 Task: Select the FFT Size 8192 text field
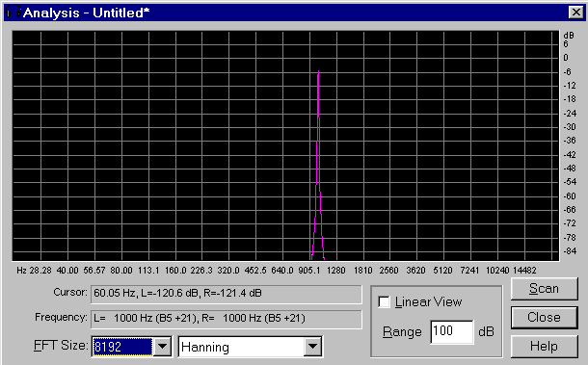tap(122, 347)
